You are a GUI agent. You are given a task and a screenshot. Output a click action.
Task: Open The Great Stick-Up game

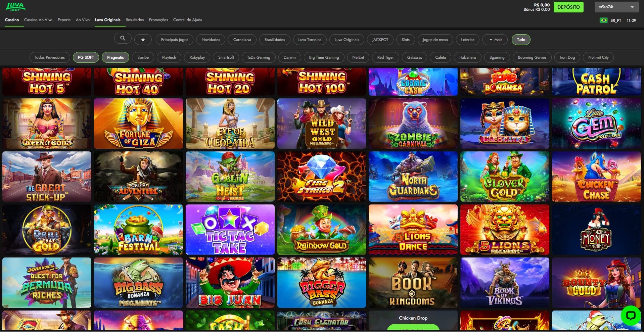coord(47,177)
